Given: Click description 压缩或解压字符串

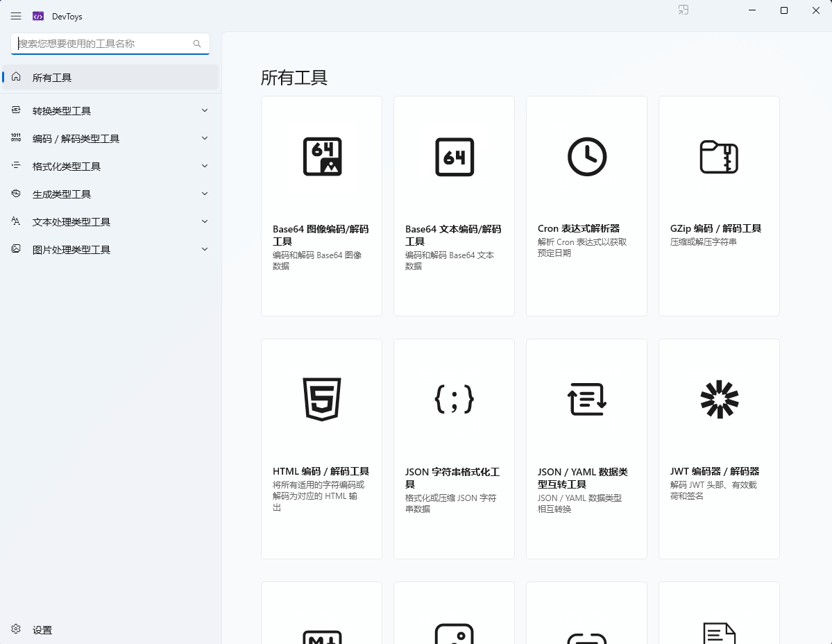Looking at the screenshot, I should (x=703, y=242).
